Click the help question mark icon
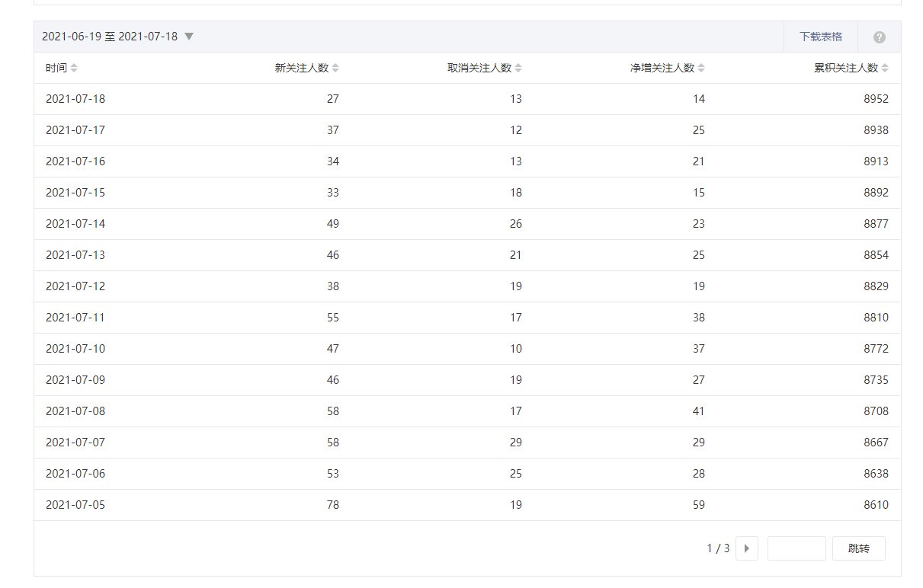The height and width of the screenshot is (588, 923). [880, 37]
